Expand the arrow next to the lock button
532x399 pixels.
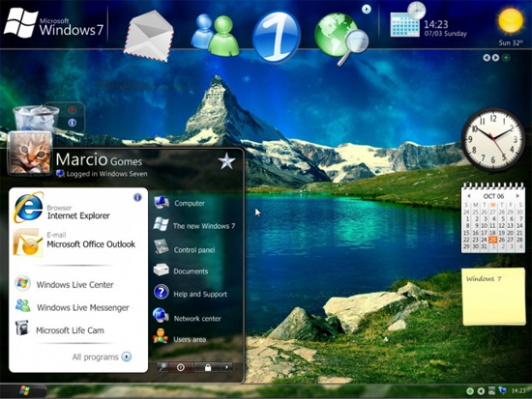point(226,367)
